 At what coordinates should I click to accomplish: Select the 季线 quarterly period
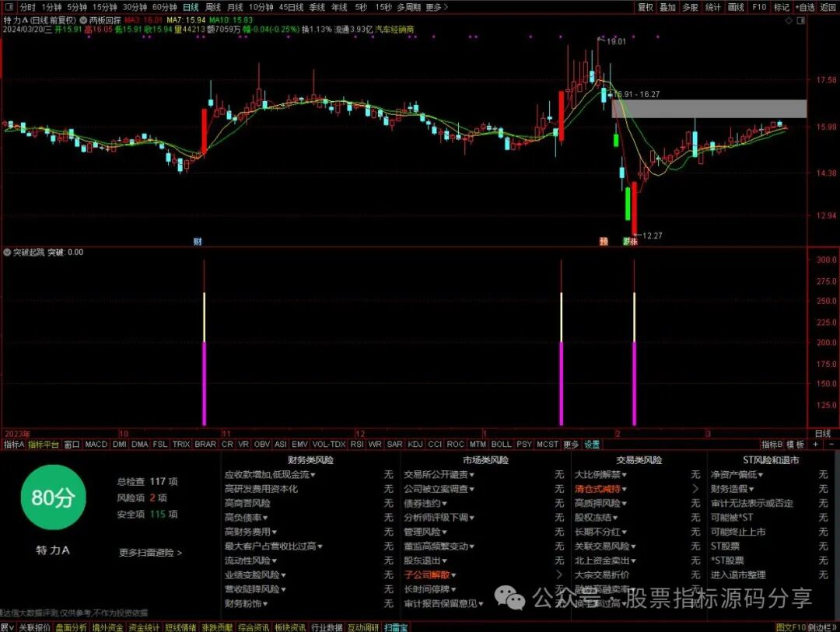pos(317,7)
